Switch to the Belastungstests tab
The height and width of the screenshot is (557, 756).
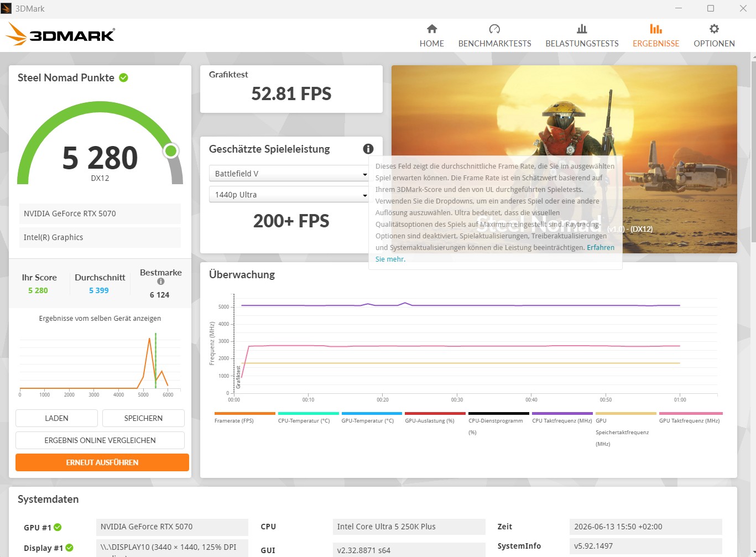coord(582,36)
